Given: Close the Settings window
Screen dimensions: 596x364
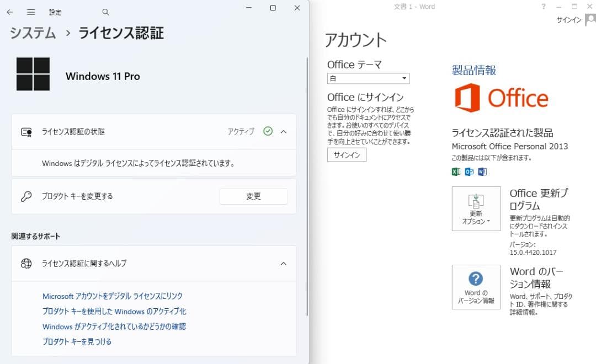Looking at the screenshot, I should pos(297,8).
